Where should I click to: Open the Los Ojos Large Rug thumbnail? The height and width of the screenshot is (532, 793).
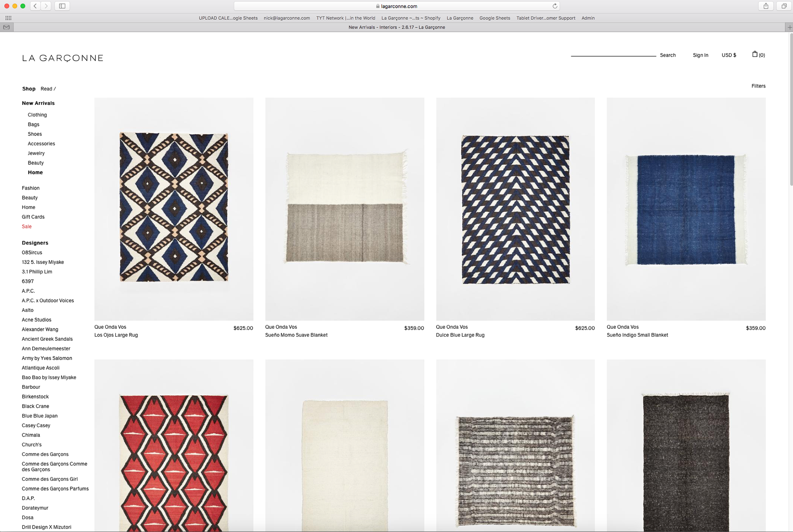[174, 209]
